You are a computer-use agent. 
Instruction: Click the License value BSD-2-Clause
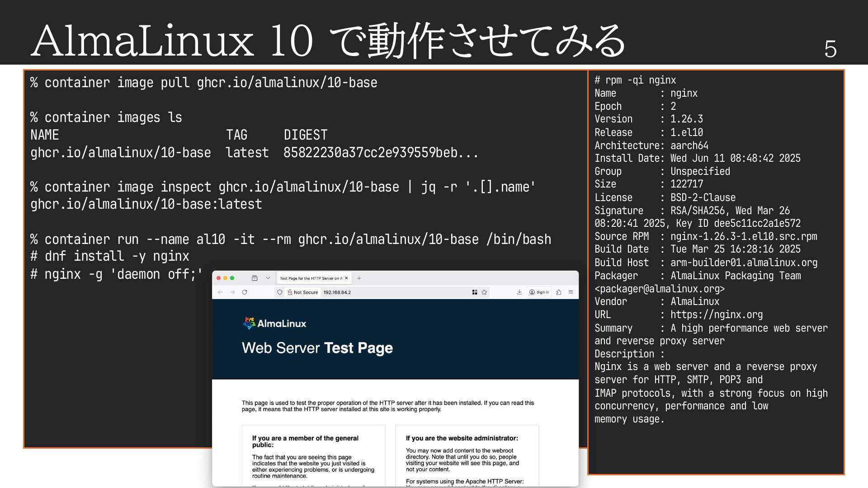click(703, 198)
